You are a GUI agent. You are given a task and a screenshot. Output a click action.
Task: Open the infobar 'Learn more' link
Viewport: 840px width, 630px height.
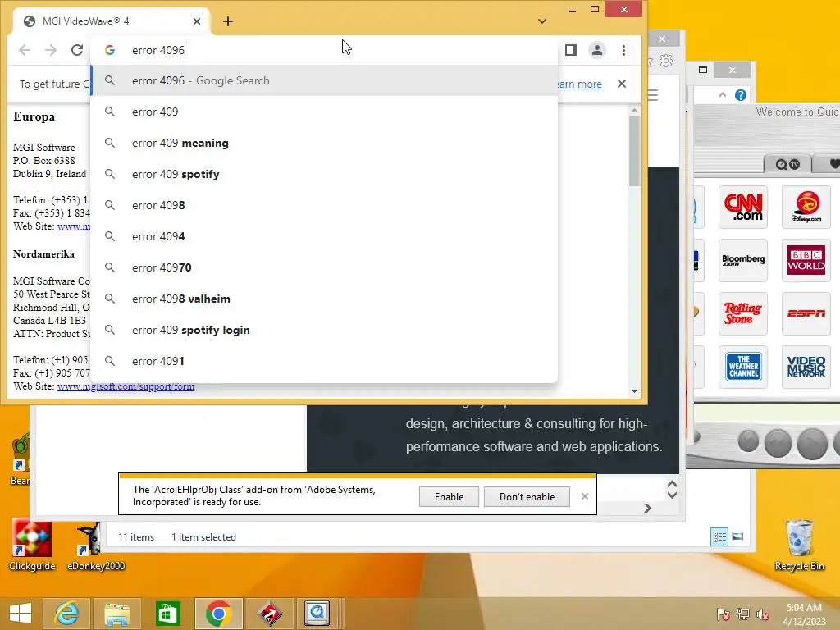point(580,84)
